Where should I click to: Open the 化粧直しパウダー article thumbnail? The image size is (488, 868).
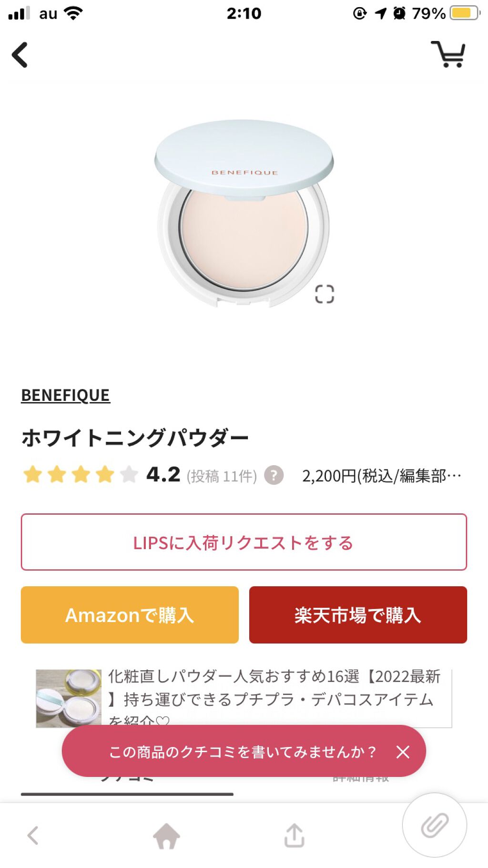pyautogui.click(x=69, y=698)
